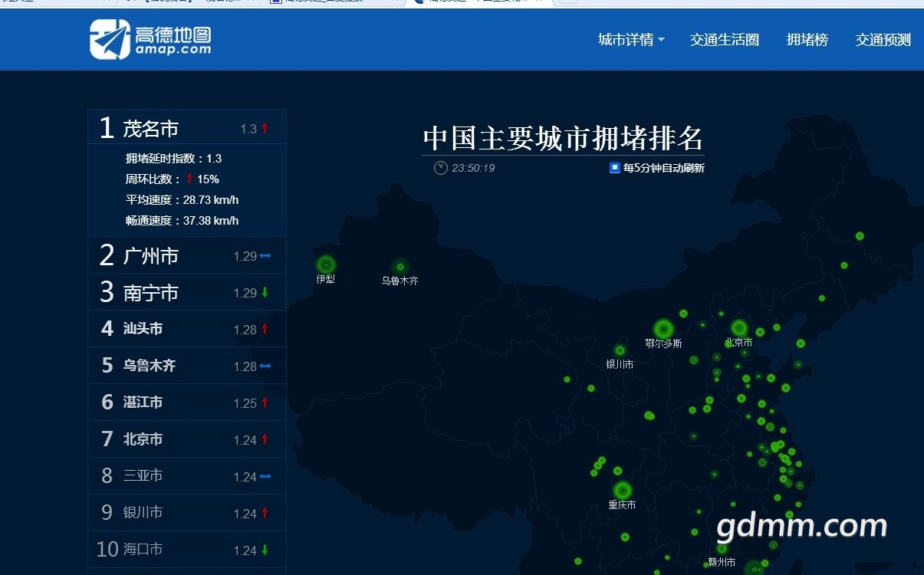Click the 中国主要城市拥堵排名 title
The image size is (924, 575).
[x=563, y=139]
